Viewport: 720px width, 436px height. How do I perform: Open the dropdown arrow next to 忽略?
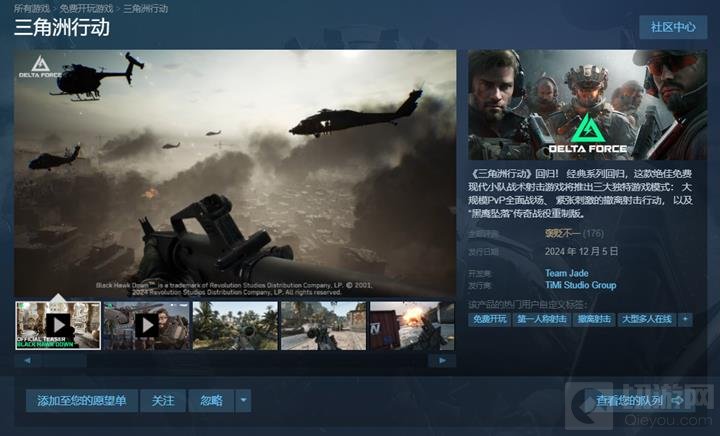243,401
